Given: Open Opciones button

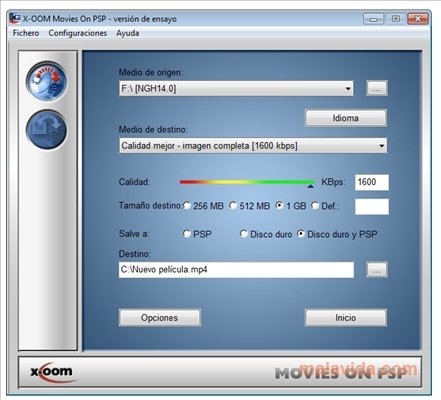Looking at the screenshot, I should point(160,318).
